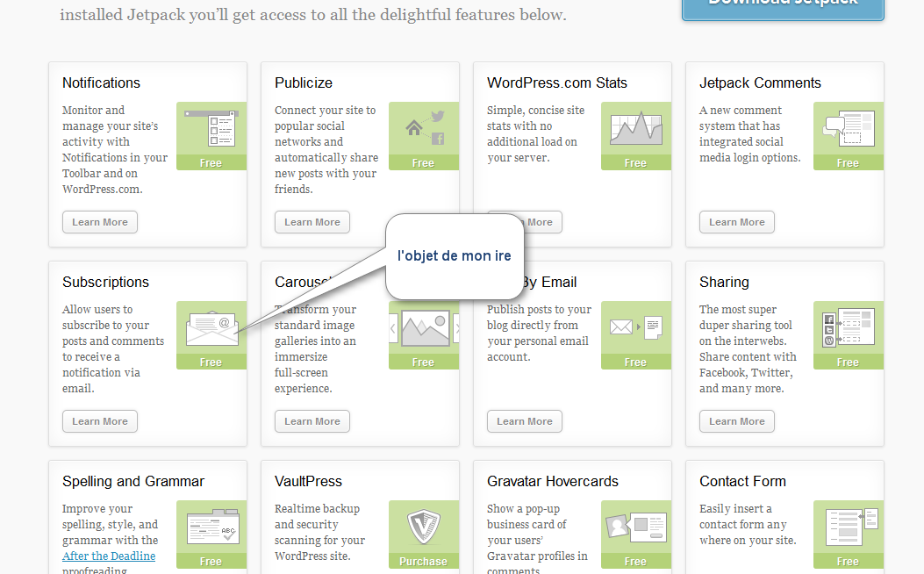The height and width of the screenshot is (574, 924).
Task: Open Learn More for Subscriptions
Action: [100, 421]
